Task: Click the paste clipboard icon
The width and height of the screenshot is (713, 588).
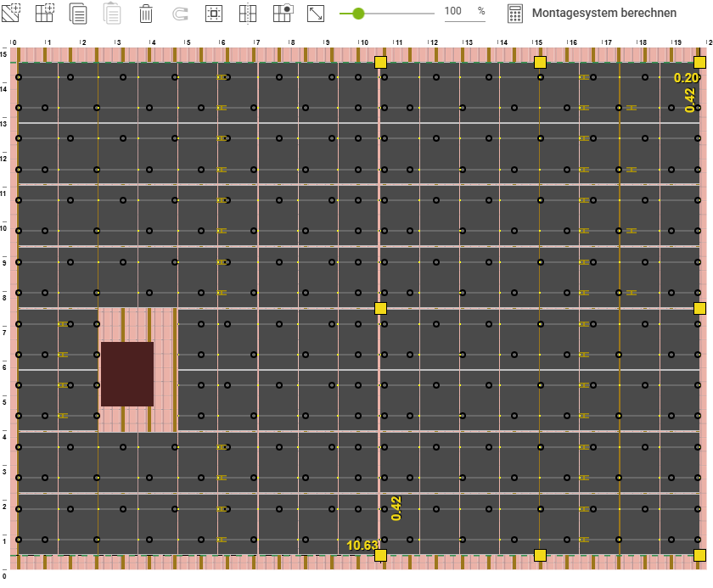Action: (x=112, y=14)
